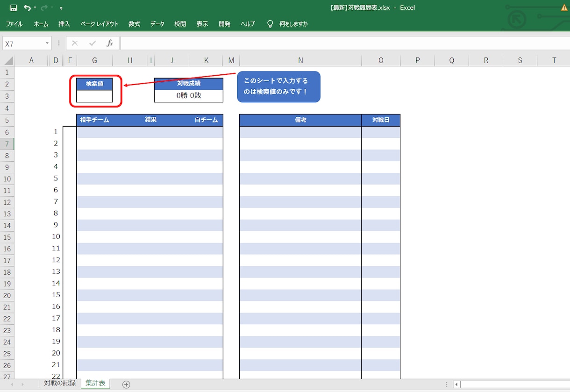Image resolution: width=570 pixels, height=392 pixels.
Task: Click the blue callout このシートで入力する
Action: [278, 87]
